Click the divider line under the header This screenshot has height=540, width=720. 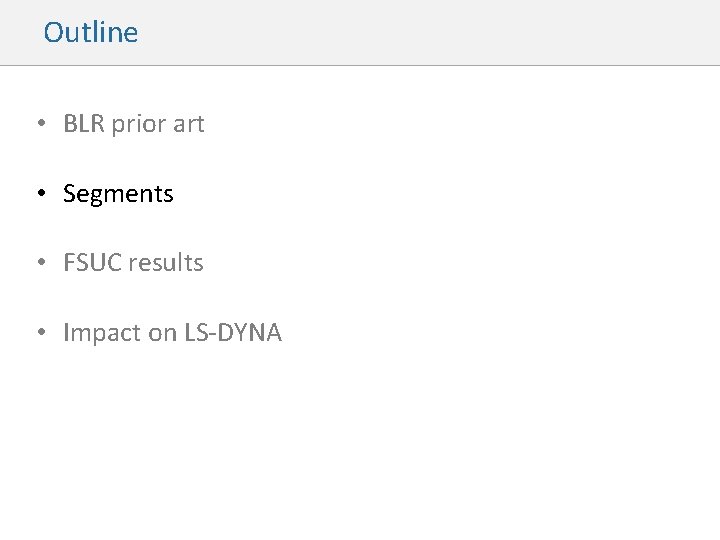(360, 66)
